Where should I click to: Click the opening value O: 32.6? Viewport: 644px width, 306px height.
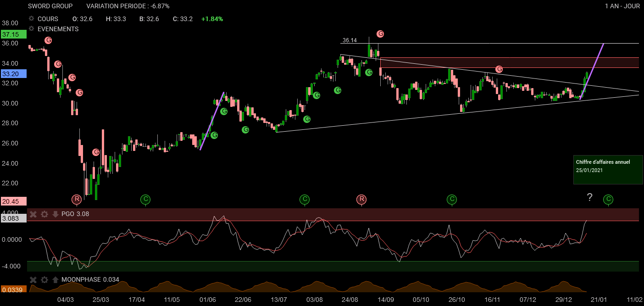pos(83,19)
